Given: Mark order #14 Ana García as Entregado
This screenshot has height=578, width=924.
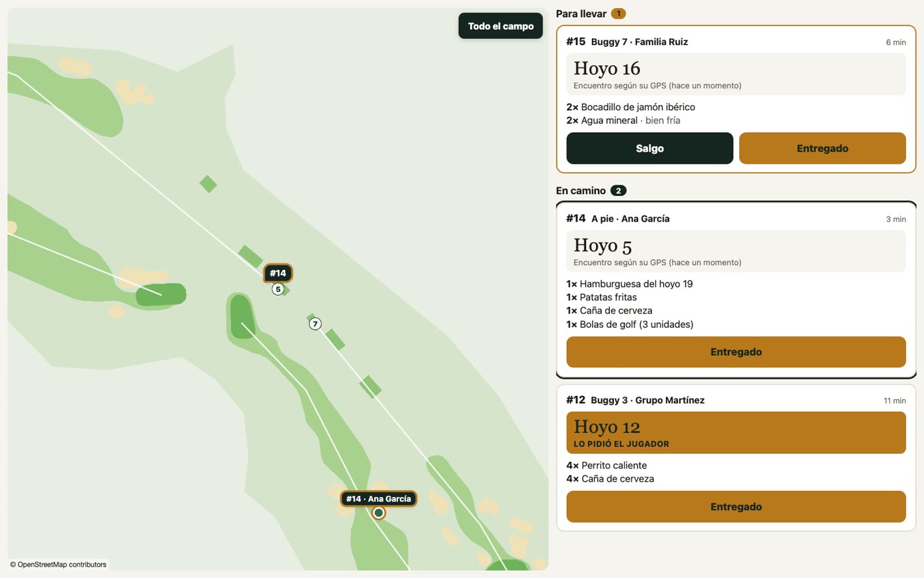Looking at the screenshot, I should 736,352.
